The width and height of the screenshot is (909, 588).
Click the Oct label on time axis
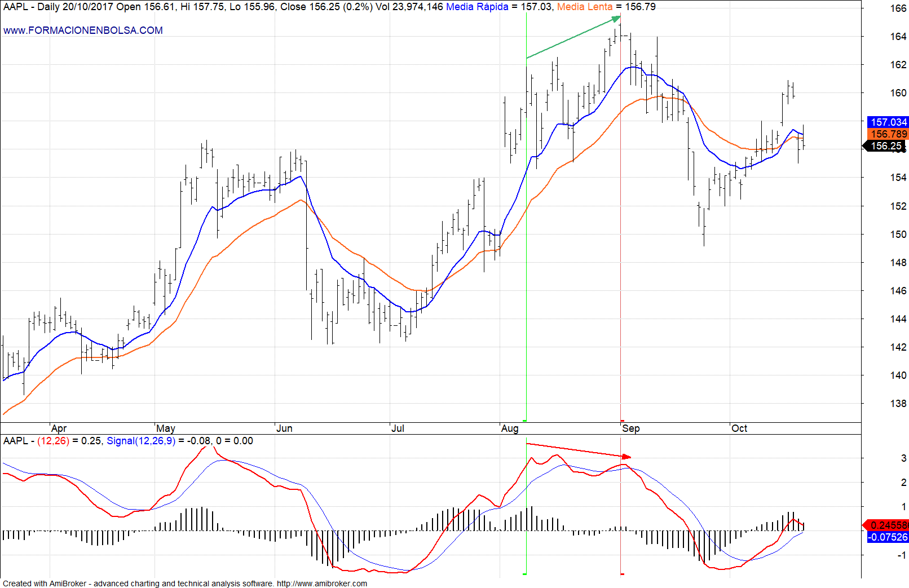click(739, 428)
